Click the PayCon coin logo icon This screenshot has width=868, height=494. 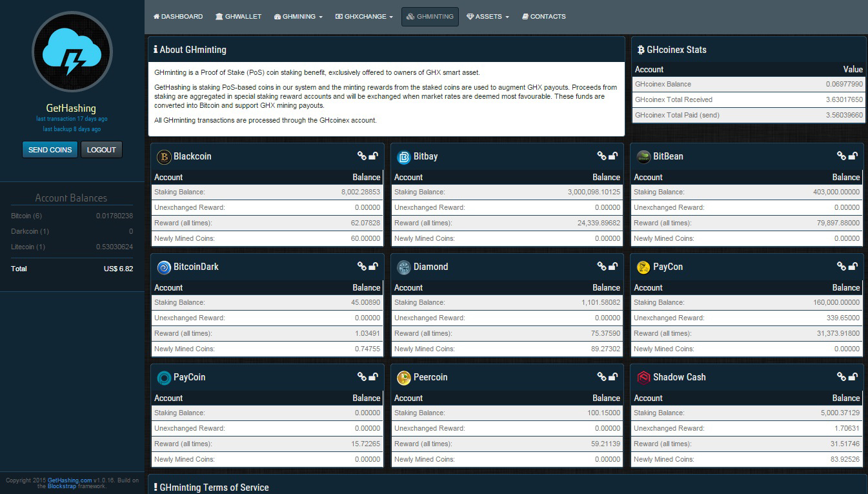pos(643,267)
